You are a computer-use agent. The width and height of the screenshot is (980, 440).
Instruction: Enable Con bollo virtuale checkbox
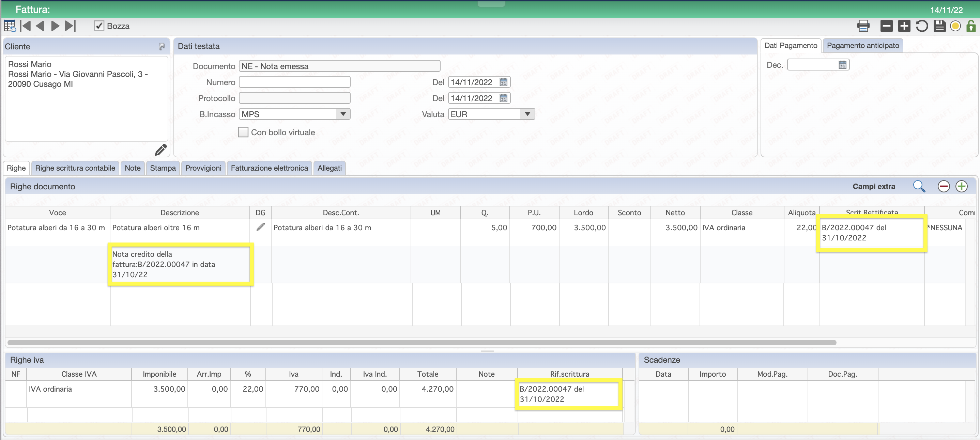tap(243, 132)
